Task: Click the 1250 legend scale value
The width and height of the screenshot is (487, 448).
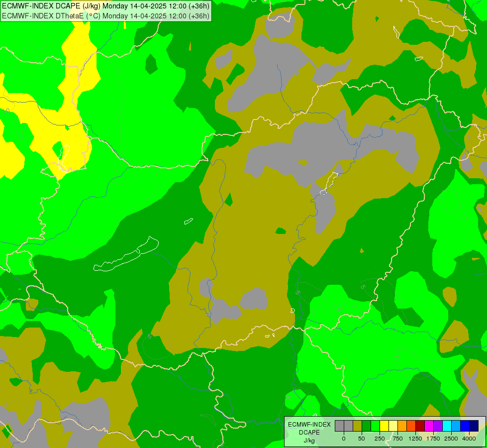Action: 415,439
